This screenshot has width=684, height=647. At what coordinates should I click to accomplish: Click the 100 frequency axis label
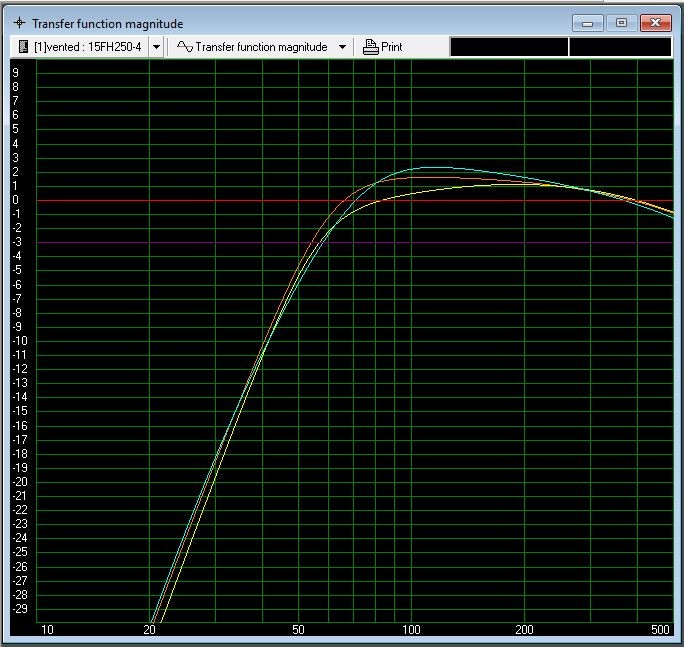[x=411, y=630]
